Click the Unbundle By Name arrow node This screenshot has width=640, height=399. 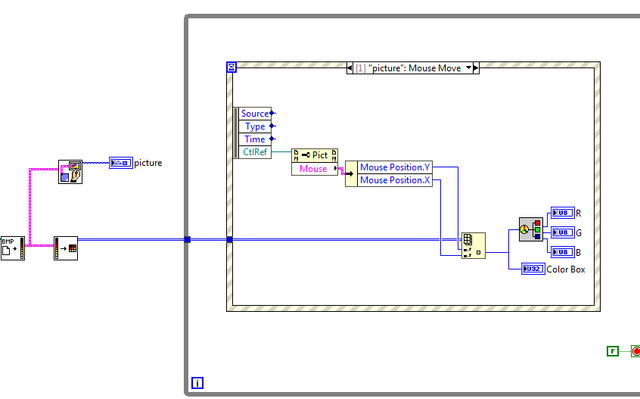(x=351, y=174)
